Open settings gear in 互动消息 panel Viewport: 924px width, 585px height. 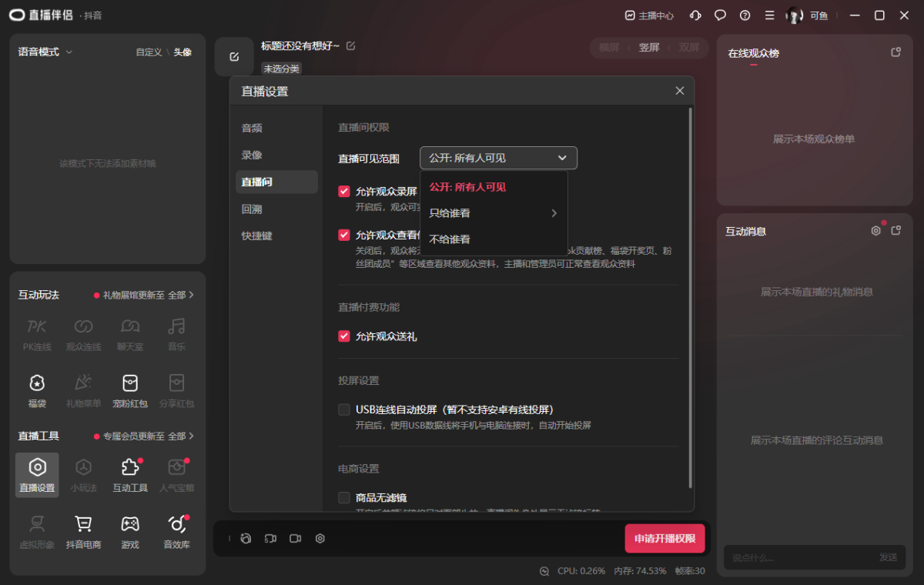[875, 231]
